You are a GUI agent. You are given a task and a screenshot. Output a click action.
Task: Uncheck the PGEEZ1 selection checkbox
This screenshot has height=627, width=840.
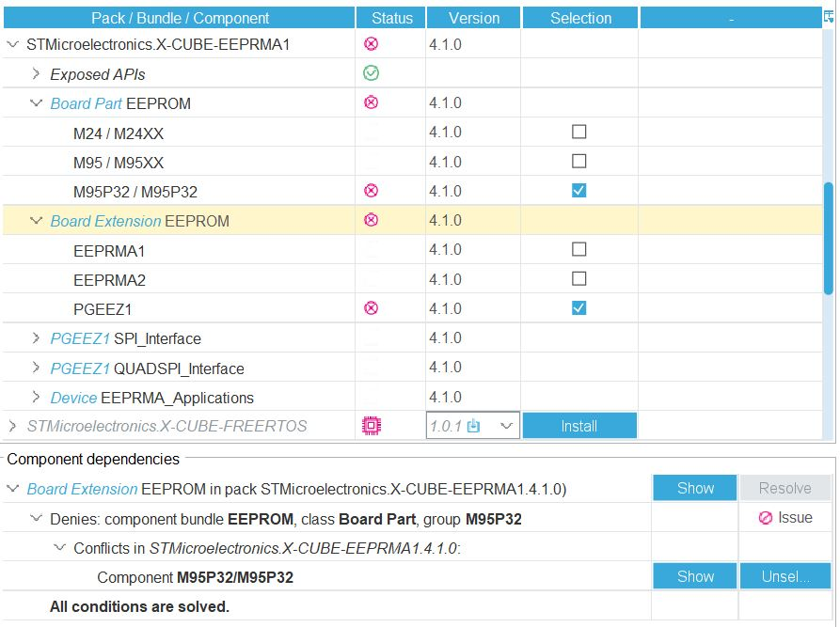coord(579,308)
